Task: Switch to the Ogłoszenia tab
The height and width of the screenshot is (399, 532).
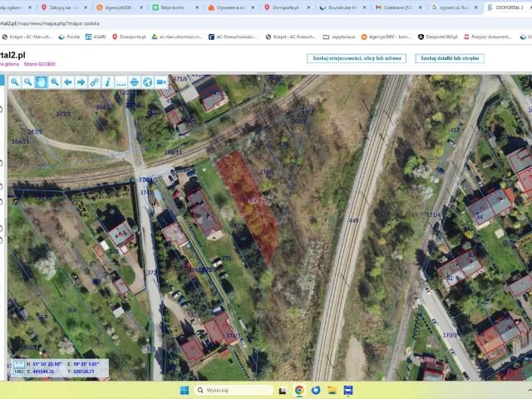Action: point(231,7)
